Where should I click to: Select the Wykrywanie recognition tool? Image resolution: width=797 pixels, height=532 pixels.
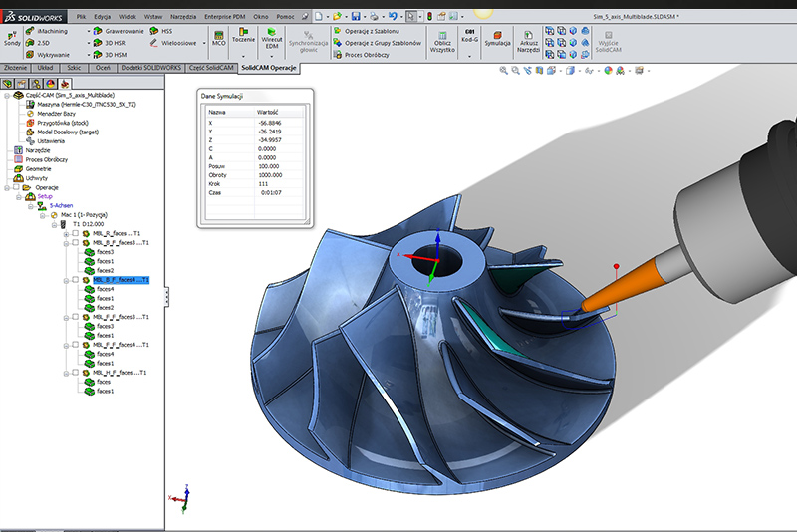click(x=48, y=55)
